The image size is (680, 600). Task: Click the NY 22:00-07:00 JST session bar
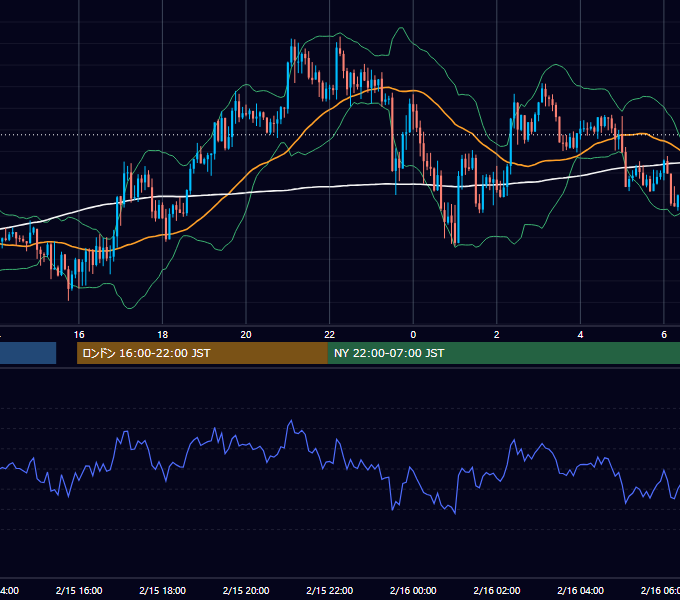(503, 353)
